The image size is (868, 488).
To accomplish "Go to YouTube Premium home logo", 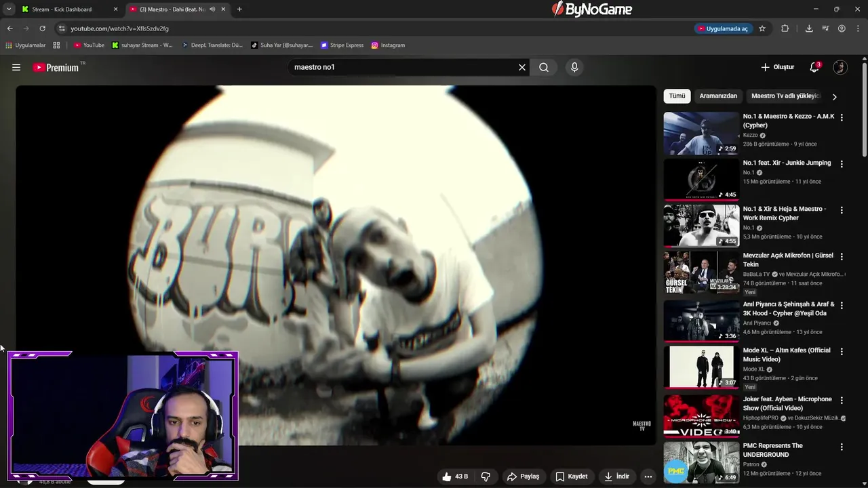I will 56,67.
